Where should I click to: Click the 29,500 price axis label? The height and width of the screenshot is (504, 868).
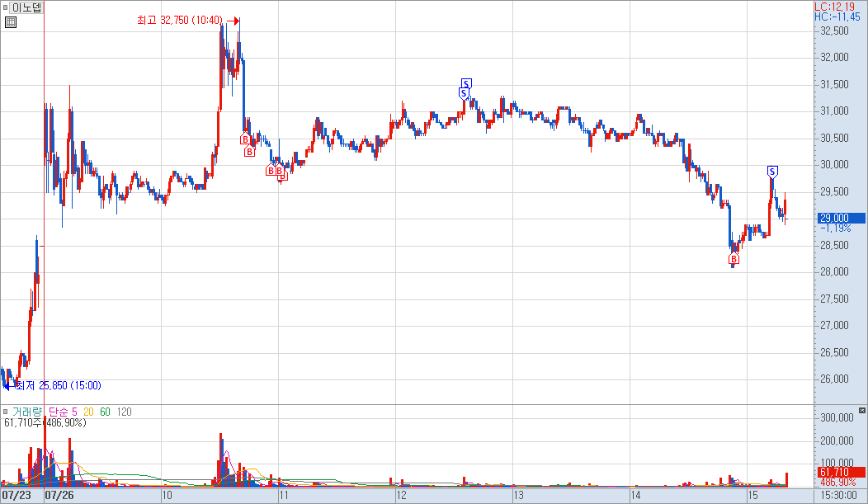[834, 192]
